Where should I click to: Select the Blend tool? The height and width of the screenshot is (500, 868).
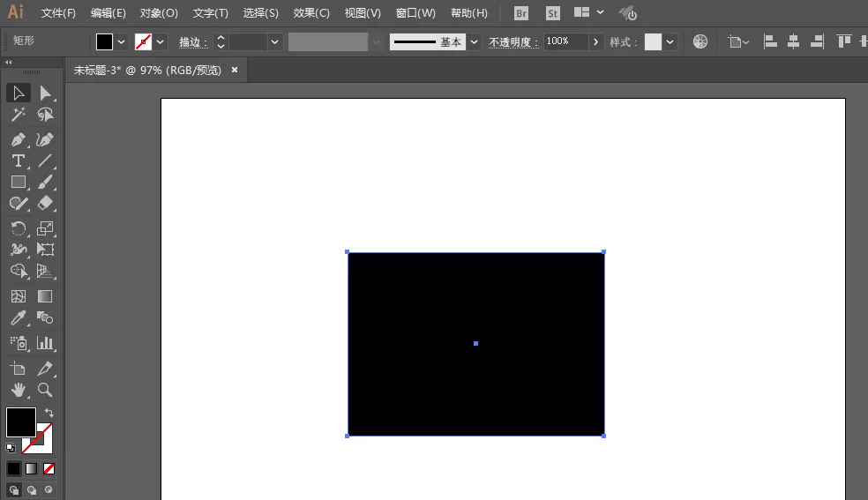pyautogui.click(x=45, y=318)
